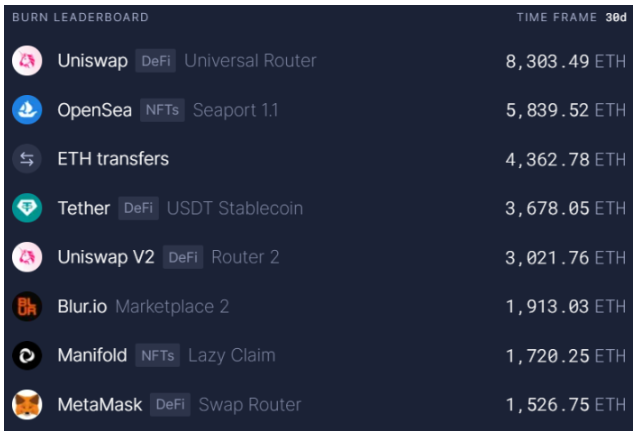The height and width of the screenshot is (437, 637).
Task: Click the Manifold swirl logo icon
Action: [x=27, y=355]
